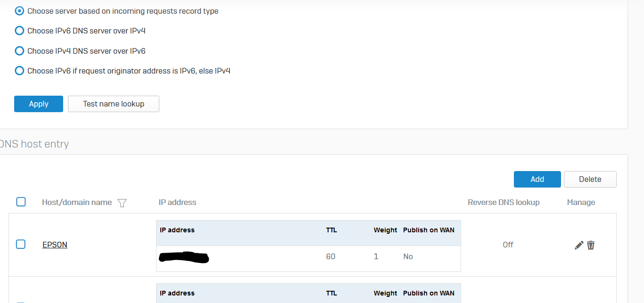
Task: Delete EPSON entry using trash icon
Action: tap(591, 245)
